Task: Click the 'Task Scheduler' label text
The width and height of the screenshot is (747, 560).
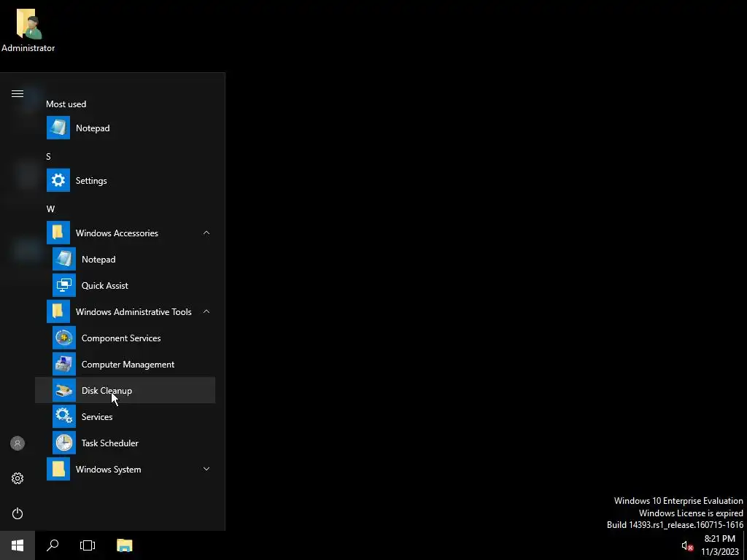Action: (110, 443)
